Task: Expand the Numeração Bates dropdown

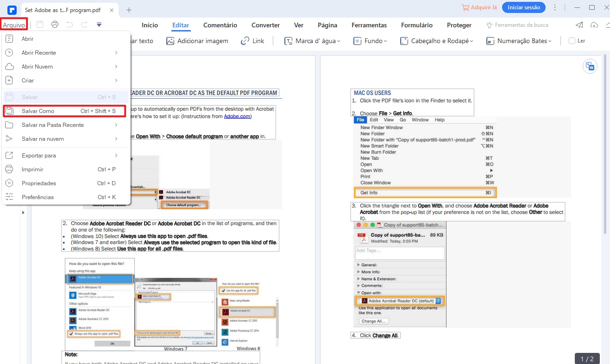Action: pyautogui.click(x=550, y=41)
